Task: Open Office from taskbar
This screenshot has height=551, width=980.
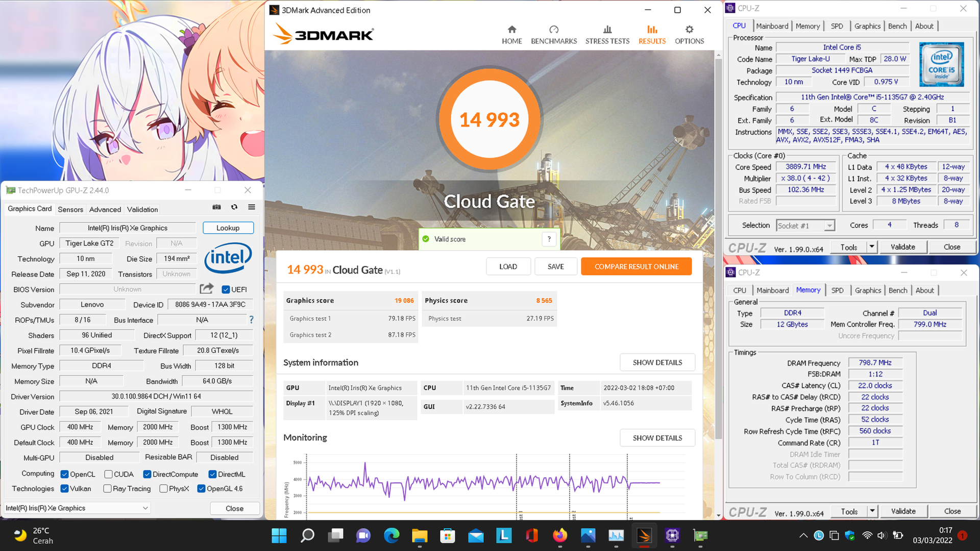Action: (x=532, y=535)
